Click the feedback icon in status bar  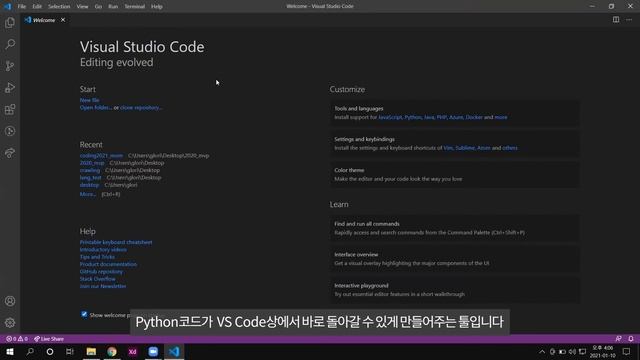pos(618,339)
